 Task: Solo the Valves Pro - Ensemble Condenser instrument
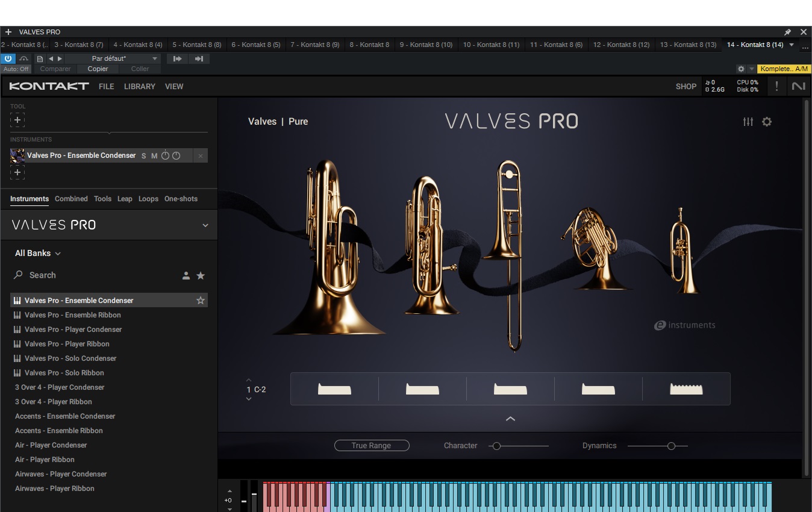pos(143,155)
